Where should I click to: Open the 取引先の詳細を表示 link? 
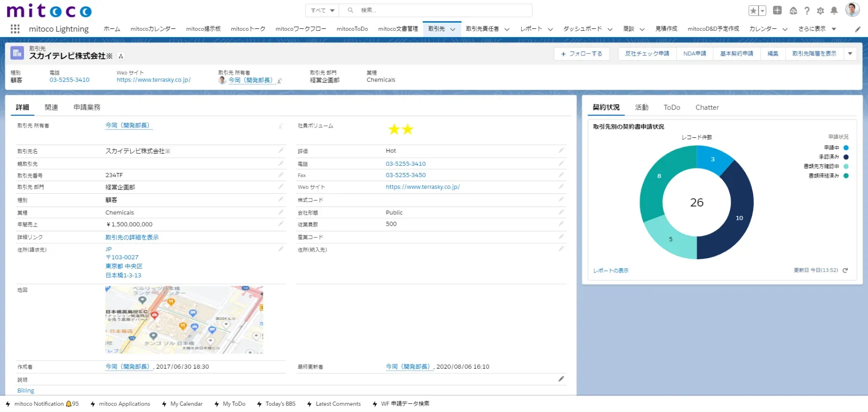pyautogui.click(x=132, y=237)
